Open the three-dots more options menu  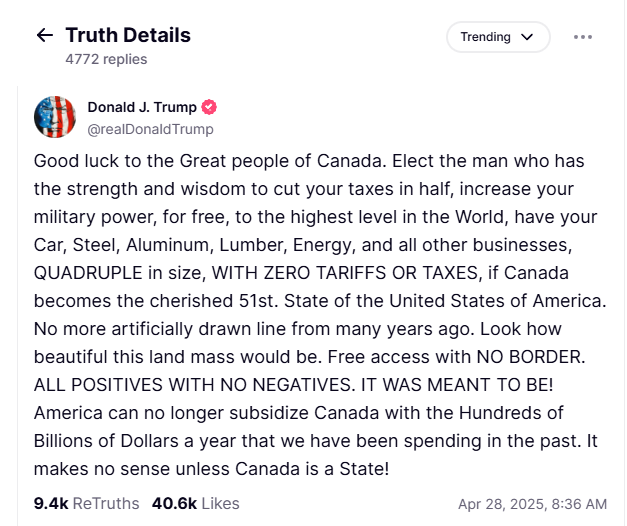[x=583, y=37]
